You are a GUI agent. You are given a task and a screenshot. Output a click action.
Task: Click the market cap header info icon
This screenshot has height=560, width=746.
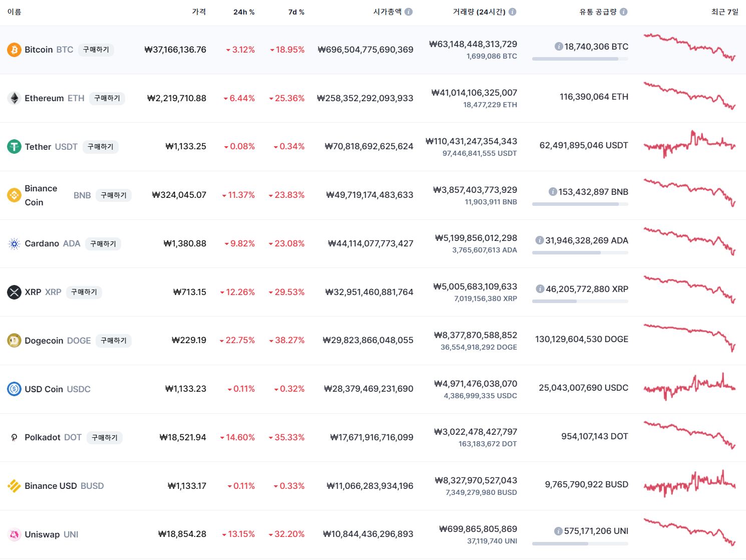tap(409, 12)
